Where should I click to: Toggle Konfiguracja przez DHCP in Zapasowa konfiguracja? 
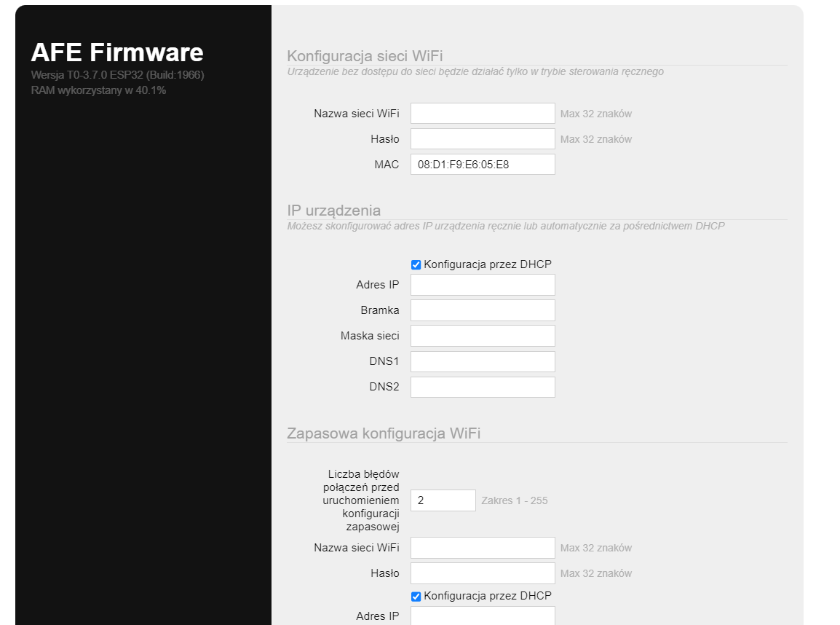[416, 597]
